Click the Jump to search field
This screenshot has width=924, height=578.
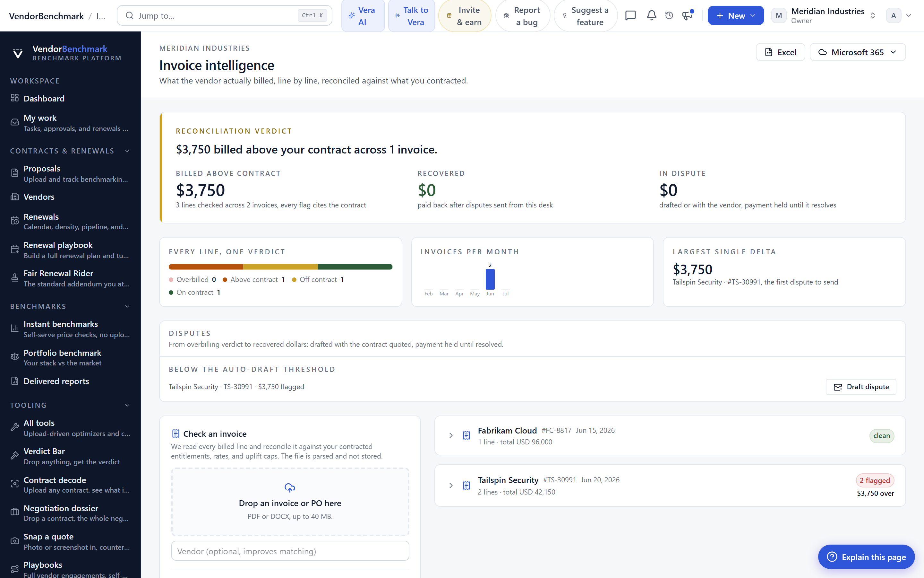point(225,16)
